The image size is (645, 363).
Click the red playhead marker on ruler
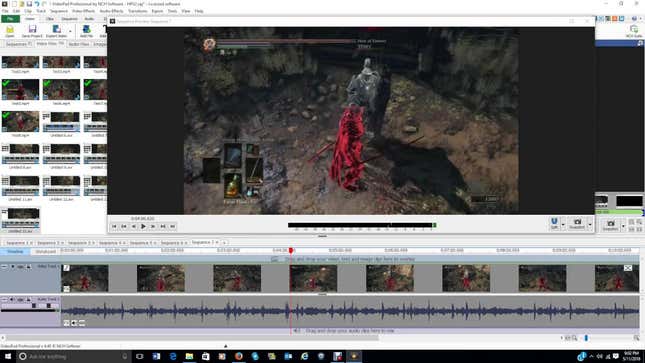[x=291, y=250]
